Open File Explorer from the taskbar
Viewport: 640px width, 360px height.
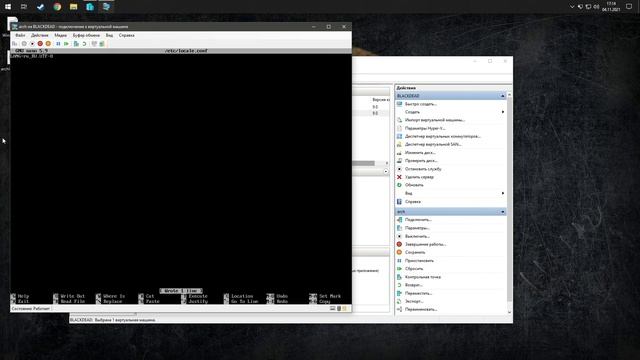[x=73, y=7]
